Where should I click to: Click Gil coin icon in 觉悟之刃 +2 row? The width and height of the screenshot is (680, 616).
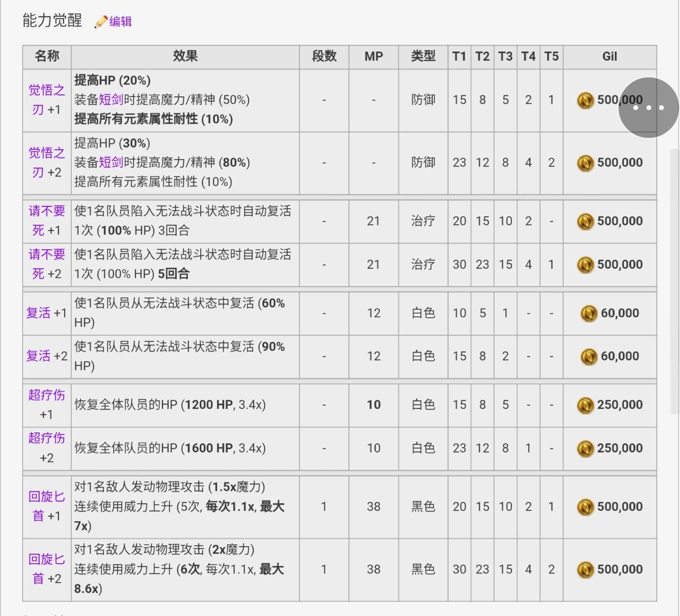click(x=586, y=163)
